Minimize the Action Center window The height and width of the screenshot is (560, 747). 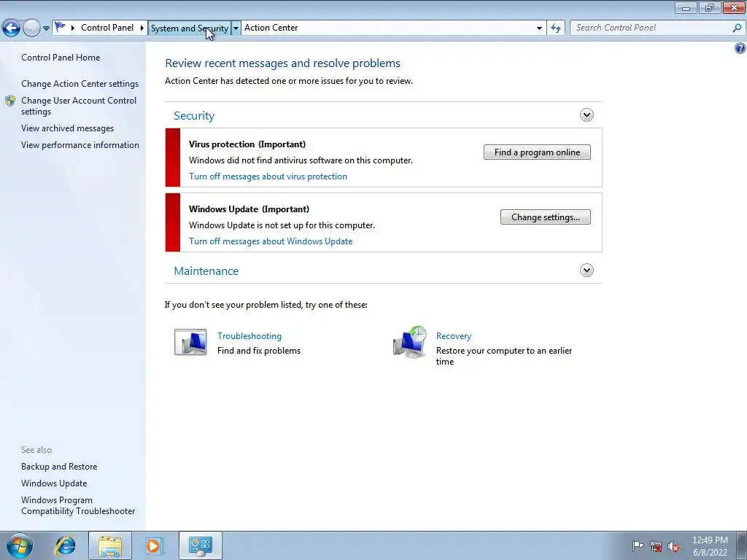686,7
